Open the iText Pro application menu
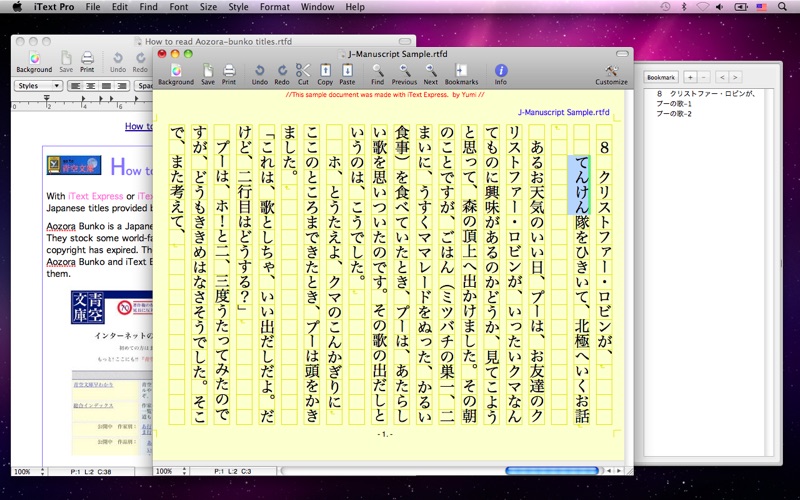 [54, 7]
